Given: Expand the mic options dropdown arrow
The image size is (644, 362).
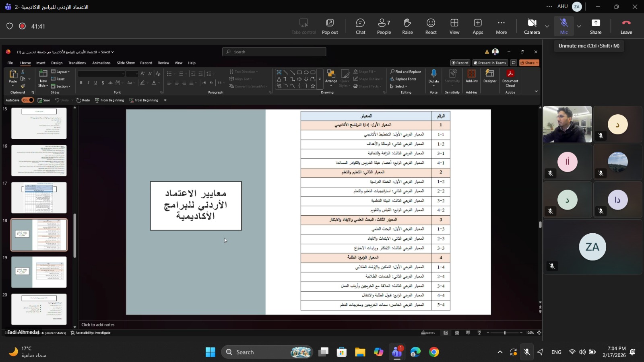Looking at the screenshot, I should tap(579, 27).
